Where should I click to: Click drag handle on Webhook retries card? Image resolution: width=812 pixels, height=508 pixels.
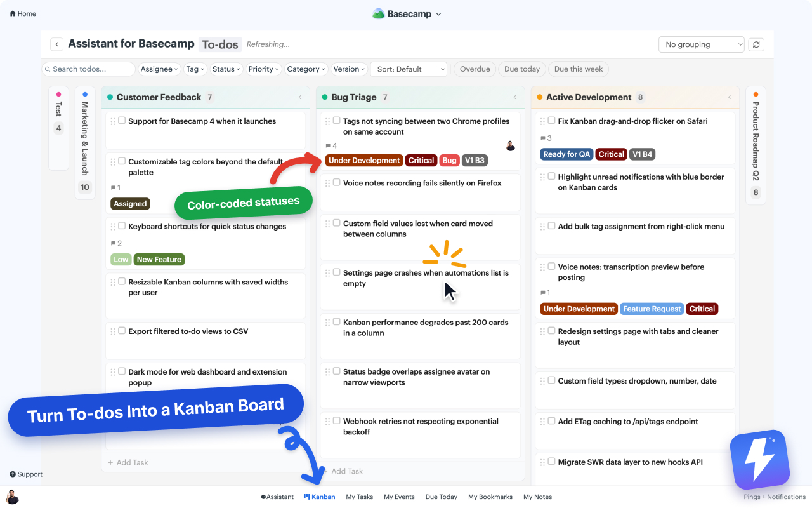tap(328, 421)
